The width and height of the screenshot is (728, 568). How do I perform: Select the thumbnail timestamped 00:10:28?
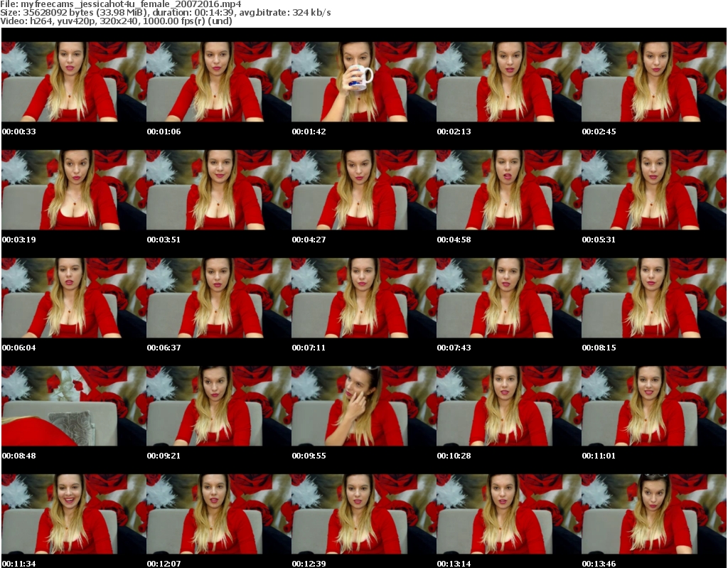[509, 406]
